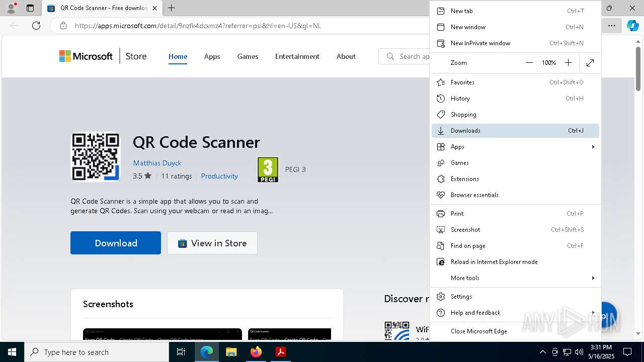Decrease zoom with minus button

529,63
